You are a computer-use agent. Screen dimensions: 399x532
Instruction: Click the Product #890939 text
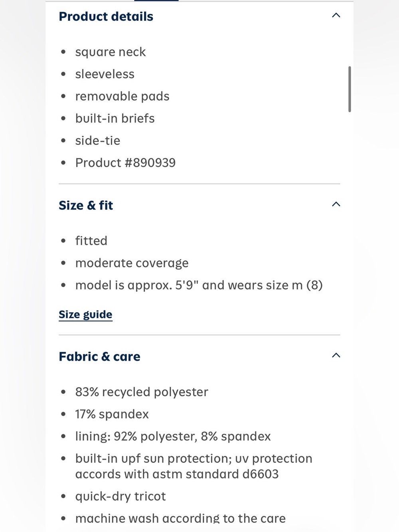tap(125, 163)
